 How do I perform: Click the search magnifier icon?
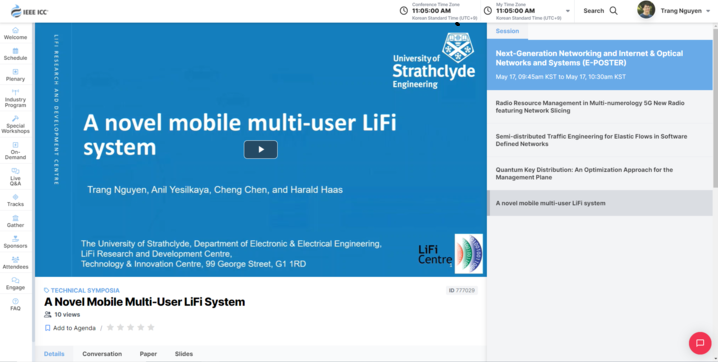[614, 11]
